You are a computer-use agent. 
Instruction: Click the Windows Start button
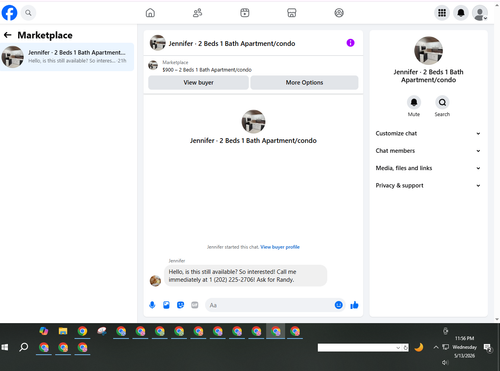tap(5, 347)
